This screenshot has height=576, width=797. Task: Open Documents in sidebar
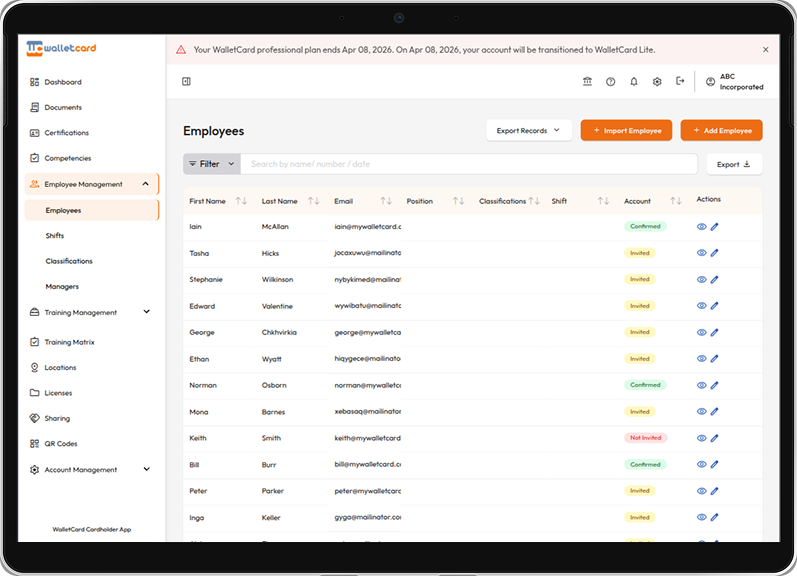(x=56, y=108)
